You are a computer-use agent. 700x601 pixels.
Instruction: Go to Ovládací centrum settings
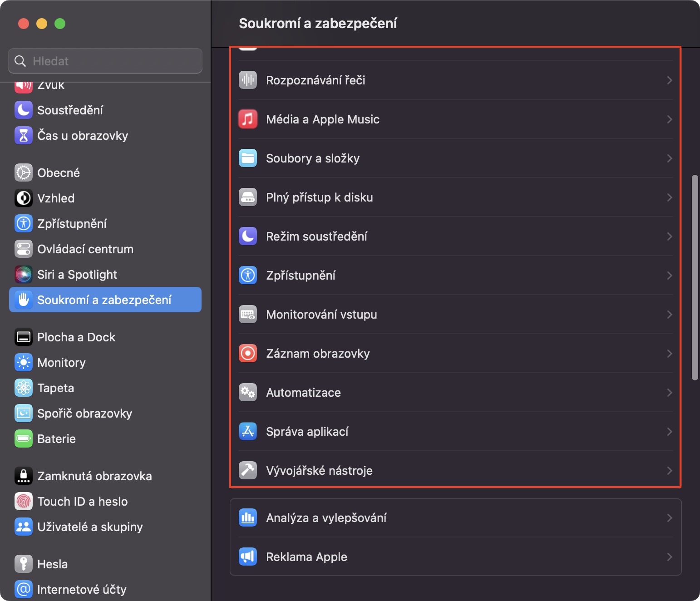pos(85,249)
